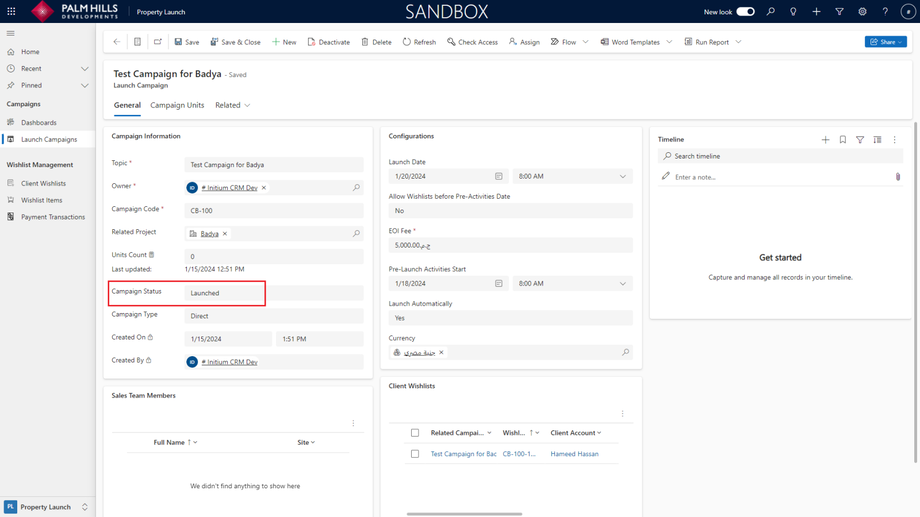Add a timeline record with plus
This screenshot has width=920, height=517.
pos(826,140)
